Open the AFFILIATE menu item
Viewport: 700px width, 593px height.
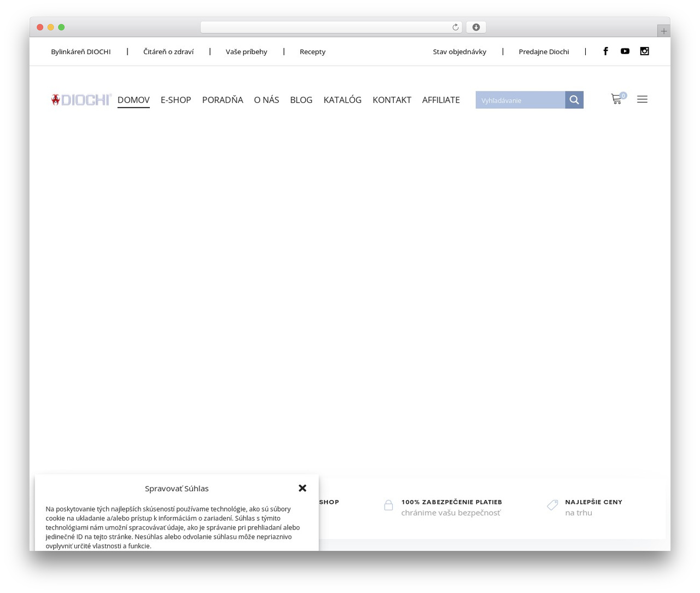441,100
